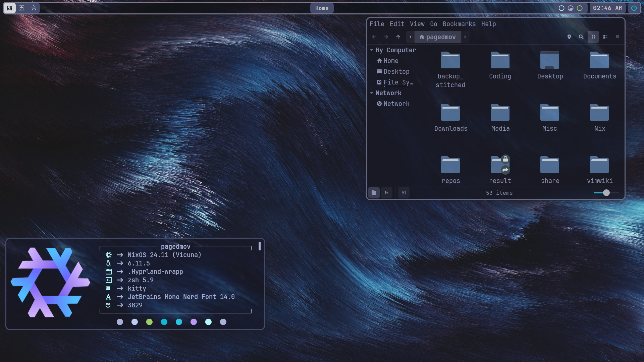Adjust the icon size slider
The height and width of the screenshot is (362, 644).
coord(606,193)
